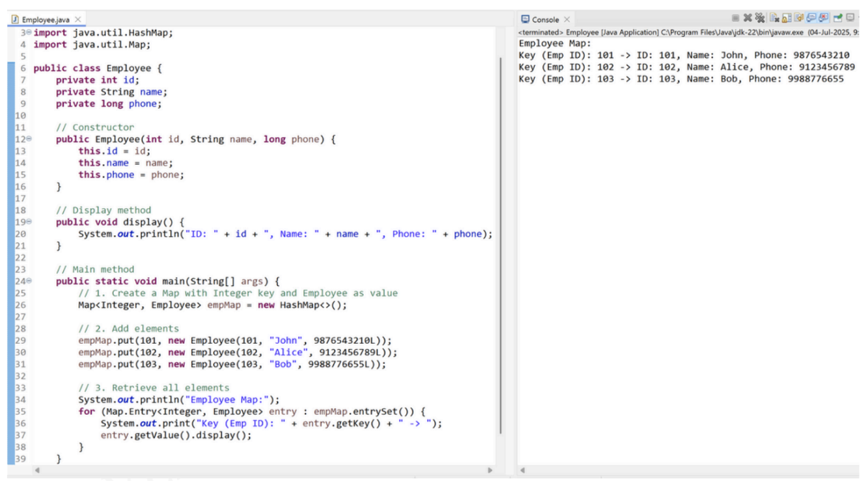Click the Console view icon on its tab

click(x=525, y=19)
